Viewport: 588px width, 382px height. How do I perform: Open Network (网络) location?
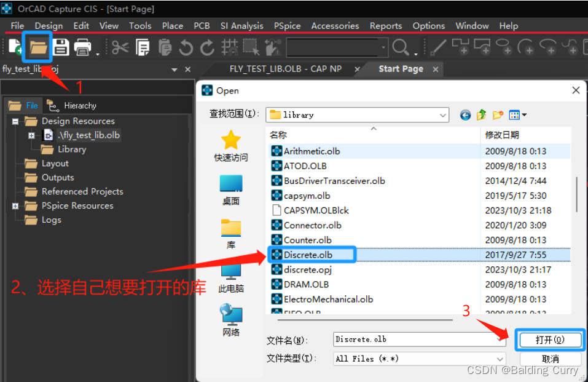click(x=231, y=320)
